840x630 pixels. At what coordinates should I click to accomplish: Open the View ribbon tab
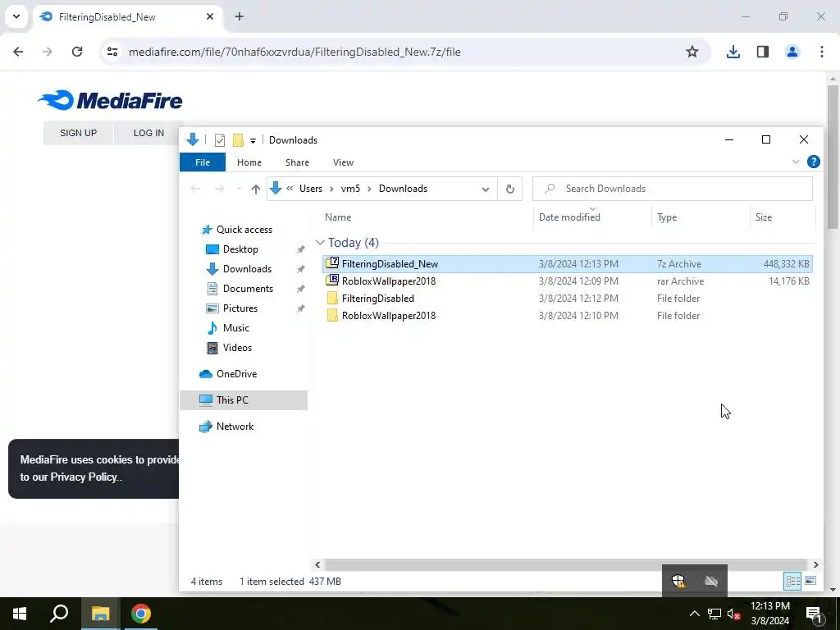pos(344,162)
